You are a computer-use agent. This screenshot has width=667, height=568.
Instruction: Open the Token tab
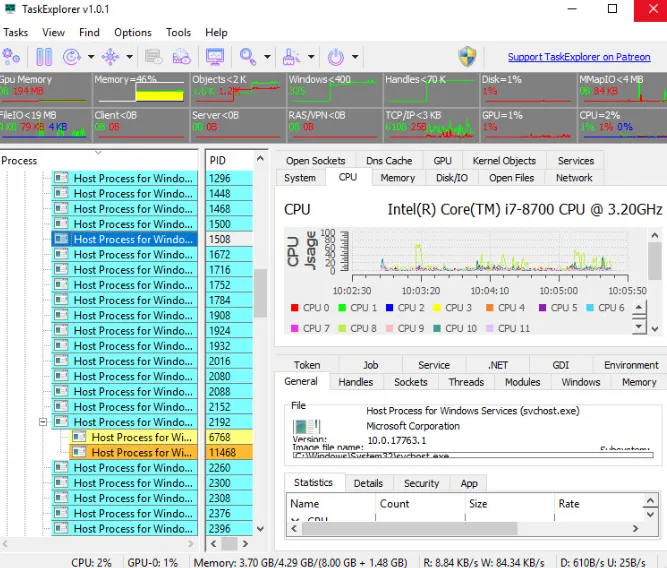(x=307, y=365)
